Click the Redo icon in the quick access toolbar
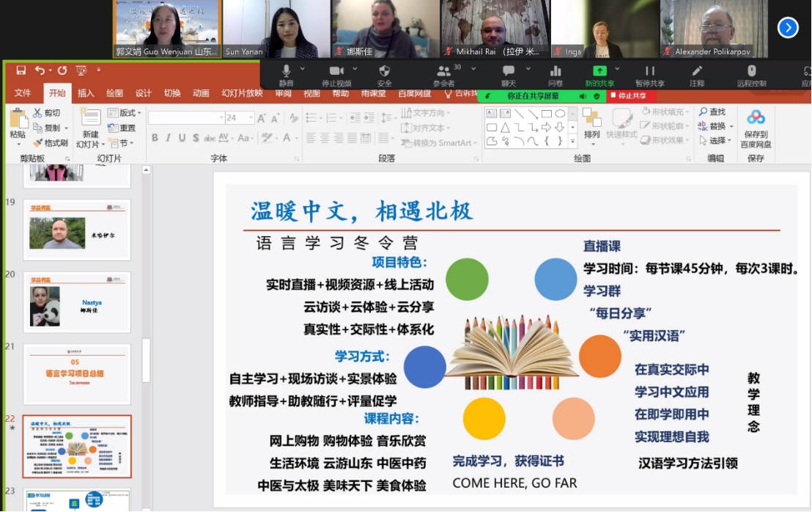The image size is (812, 512). (62, 70)
